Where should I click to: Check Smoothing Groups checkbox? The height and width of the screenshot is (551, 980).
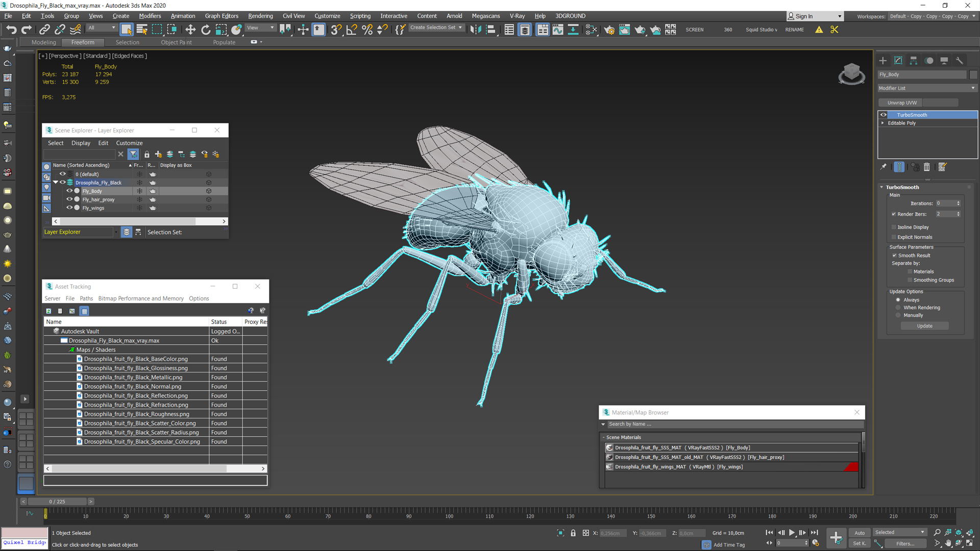[x=910, y=280]
